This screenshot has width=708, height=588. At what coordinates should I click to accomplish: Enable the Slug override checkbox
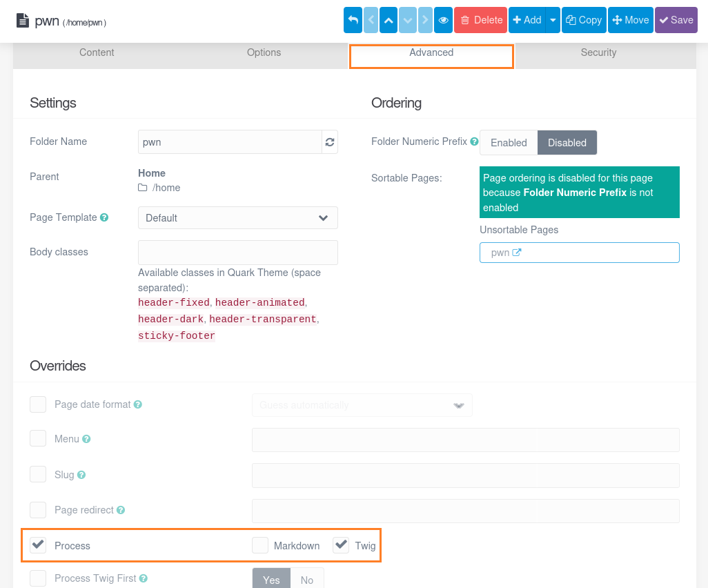38,474
